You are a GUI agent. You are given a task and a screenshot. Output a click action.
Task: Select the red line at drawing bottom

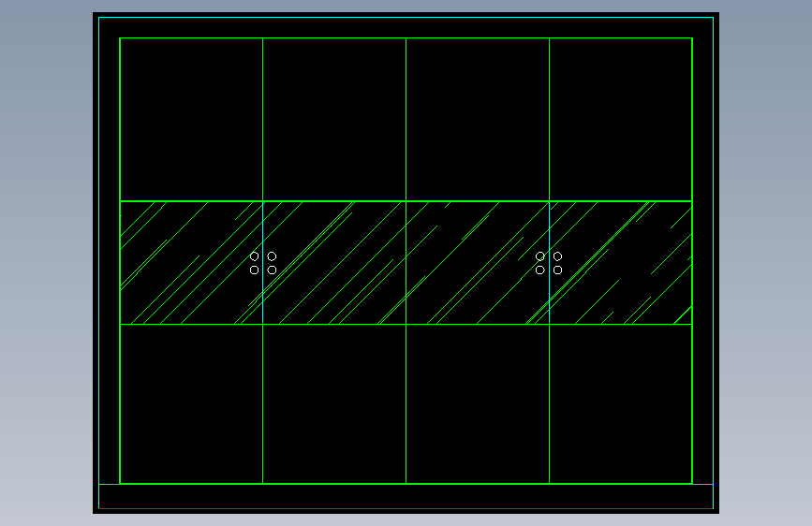406,509
